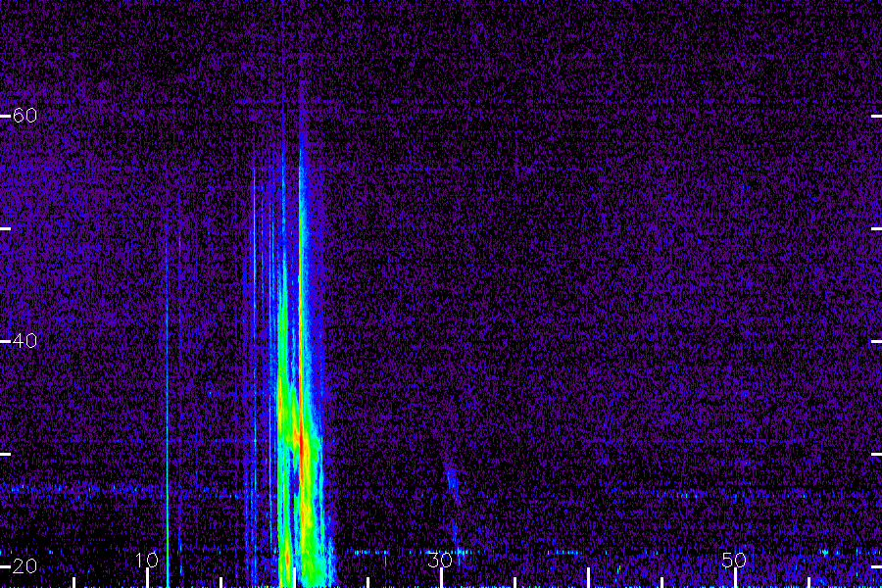The height and width of the screenshot is (588, 882).
Task: Select the "30" horizontal axis label
Action: tap(440, 560)
